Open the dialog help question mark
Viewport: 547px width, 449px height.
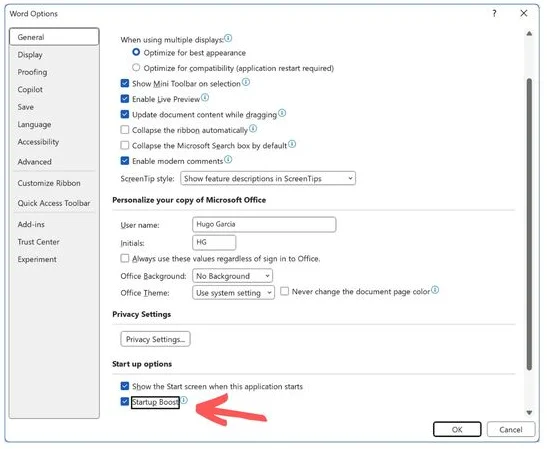(x=495, y=13)
